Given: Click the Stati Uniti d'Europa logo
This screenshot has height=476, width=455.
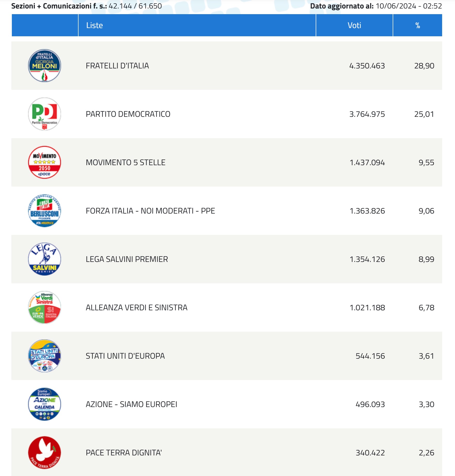Looking at the screenshot, I should click(x=44, y=356).
